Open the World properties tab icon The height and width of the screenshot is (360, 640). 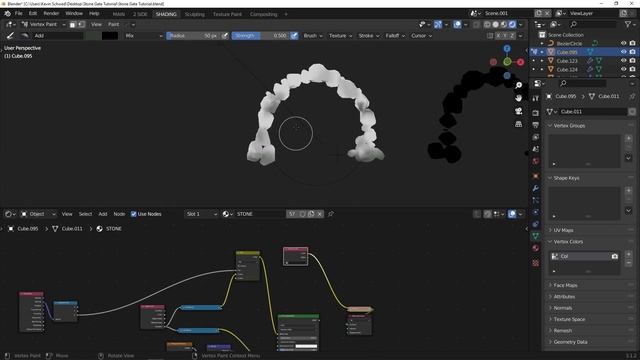tap(536, 161)
